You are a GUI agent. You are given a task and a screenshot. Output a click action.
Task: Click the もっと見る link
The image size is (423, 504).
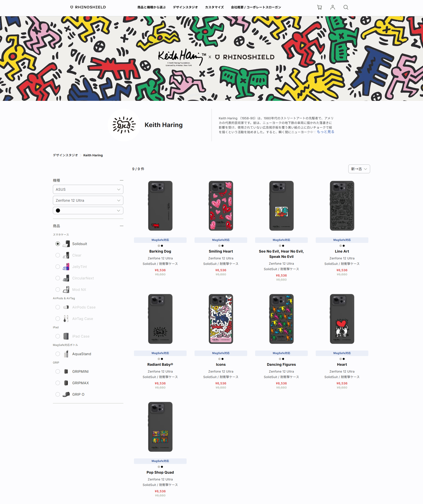[325, 132]
